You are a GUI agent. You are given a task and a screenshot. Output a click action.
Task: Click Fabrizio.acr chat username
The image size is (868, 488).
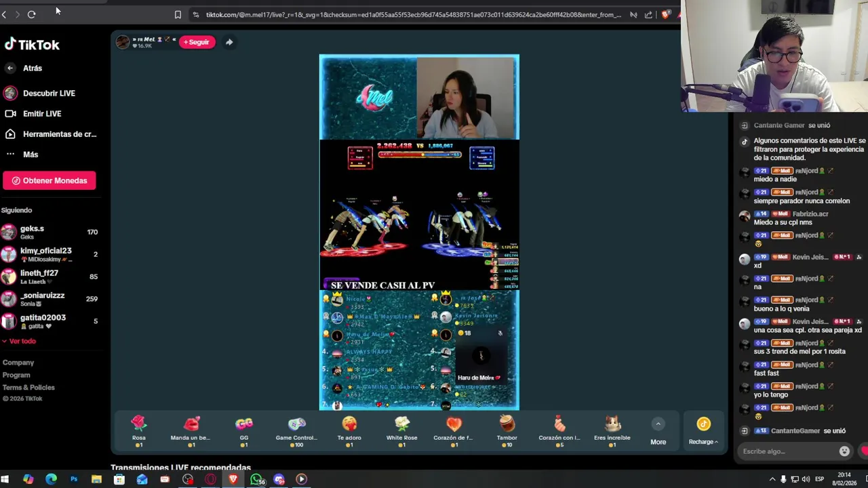coord(810,213)
